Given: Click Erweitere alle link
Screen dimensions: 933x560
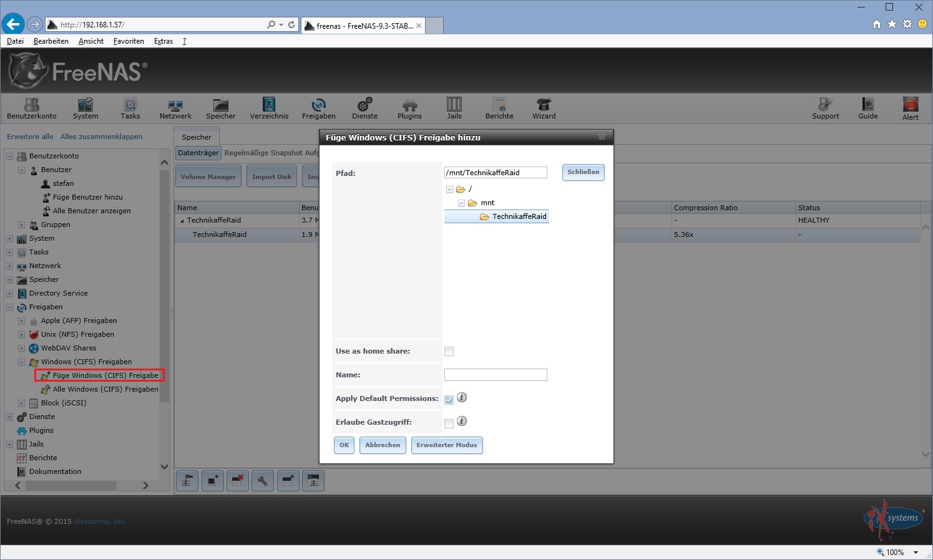Looking at the screenshot, I should pos(30,137).
